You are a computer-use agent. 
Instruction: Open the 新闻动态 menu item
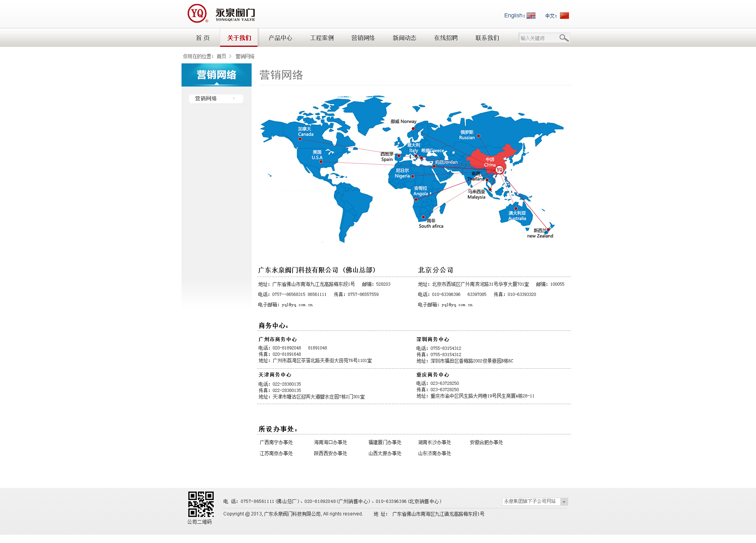click(x=404, y=38)
